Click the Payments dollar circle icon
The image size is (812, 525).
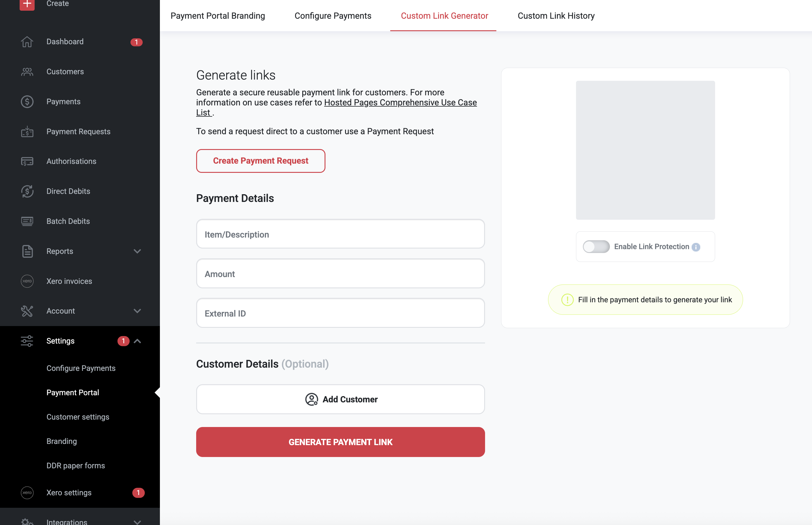27,102
